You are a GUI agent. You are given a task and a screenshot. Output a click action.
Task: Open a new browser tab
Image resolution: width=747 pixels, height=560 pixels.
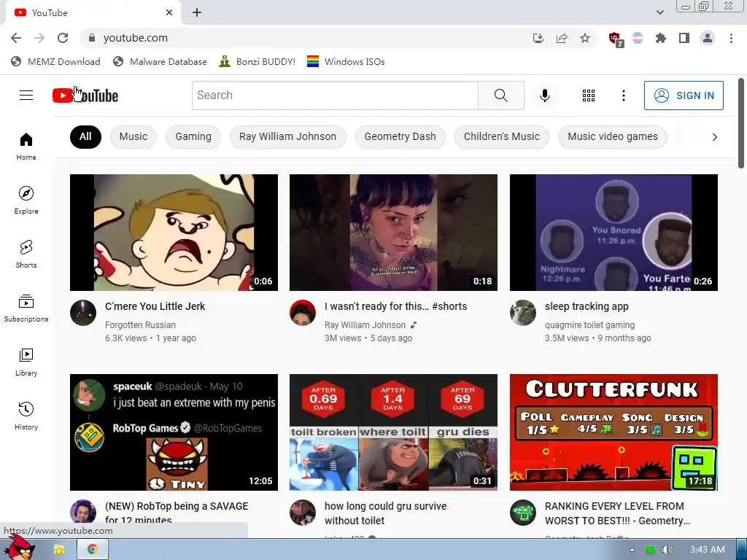click(197, 13)
